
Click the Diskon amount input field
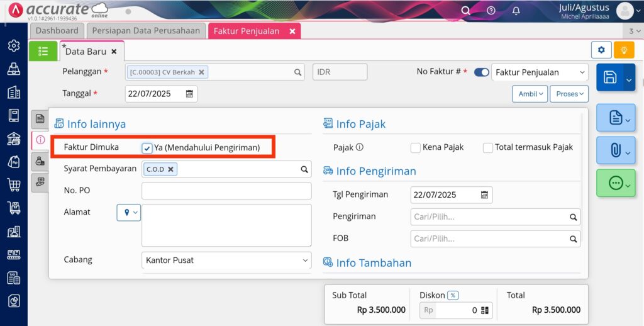pyautogui.click(x=456, y=310)
